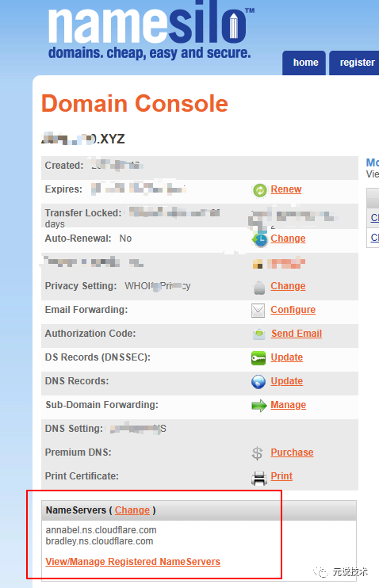Click Change link in NameServers header
This screenshot has height=588, width=379.
point(132,510)
